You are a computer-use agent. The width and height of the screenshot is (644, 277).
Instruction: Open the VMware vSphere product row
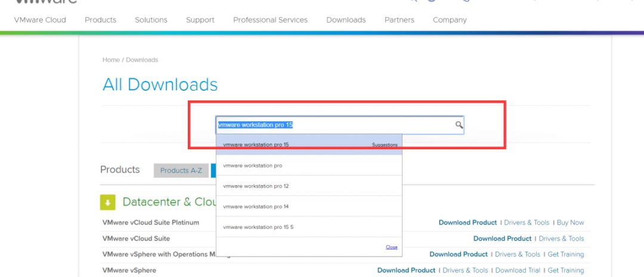(129, 270)
